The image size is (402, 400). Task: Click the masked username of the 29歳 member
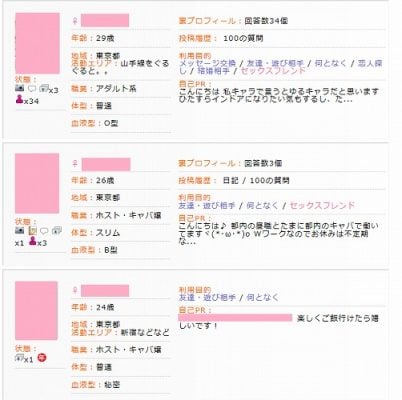105,21
